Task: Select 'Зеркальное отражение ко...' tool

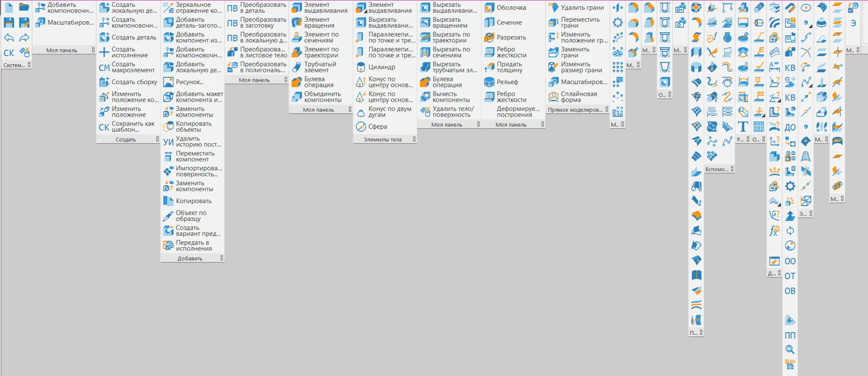Action: click(192, 8)
